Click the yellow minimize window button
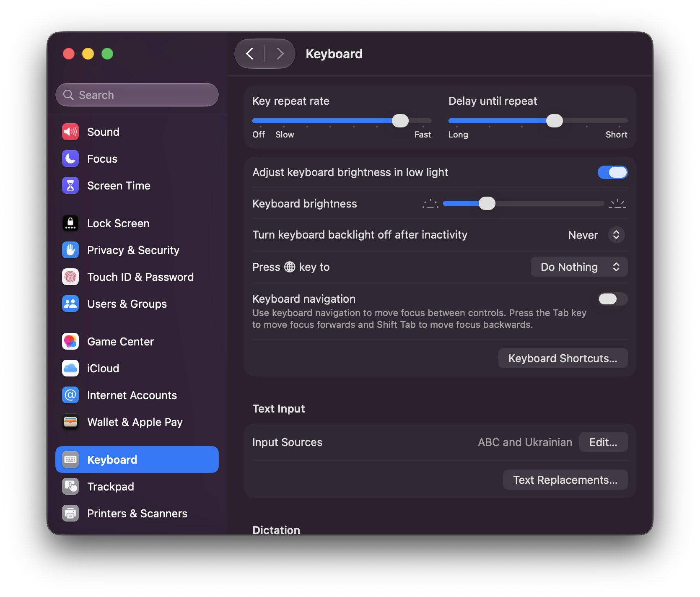This screenshot has width=700, height=597. tap(88, 54)
